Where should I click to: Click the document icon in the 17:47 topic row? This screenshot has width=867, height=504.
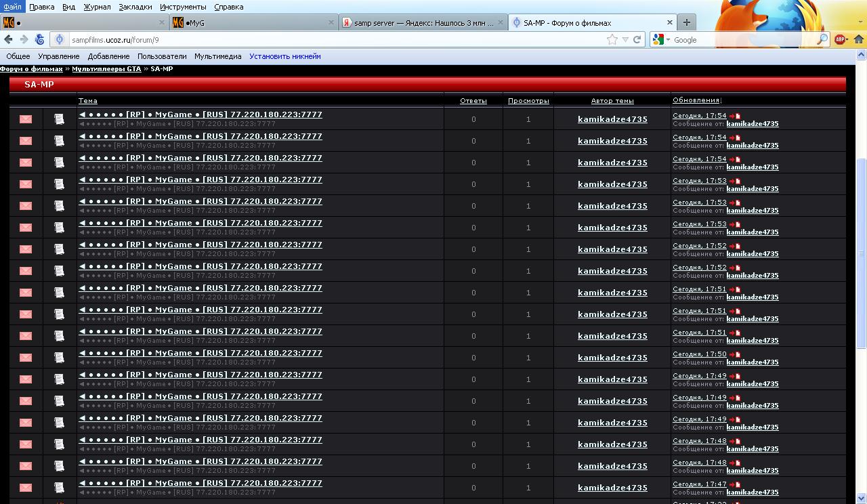(59, 488)
